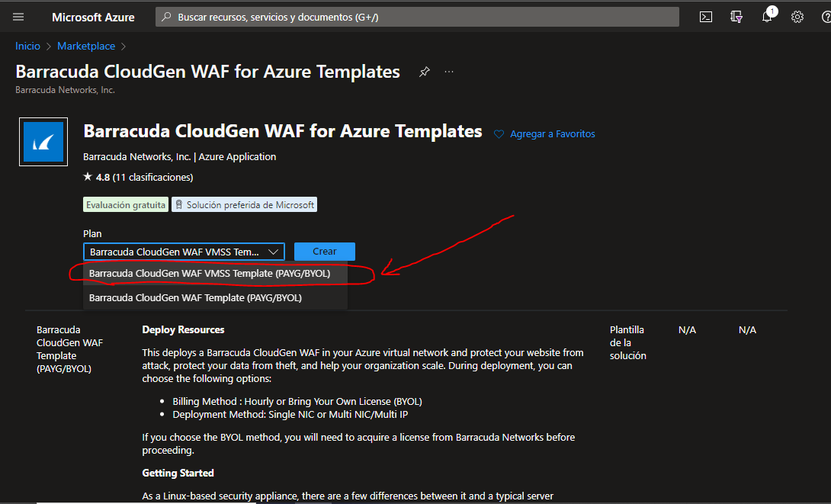View notifications via the bell icon
The width and height of the screenshot is (831, 504).
(766, 16)
